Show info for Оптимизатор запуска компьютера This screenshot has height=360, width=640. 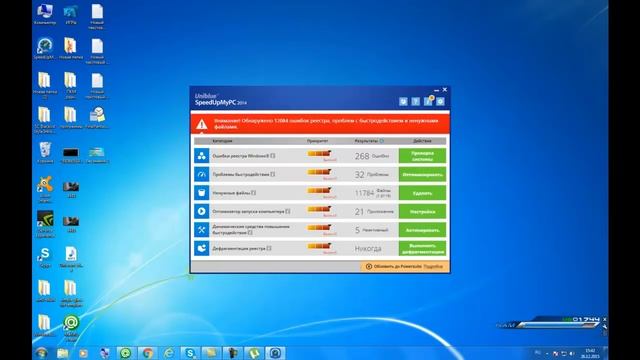click(x=288, y=211)
